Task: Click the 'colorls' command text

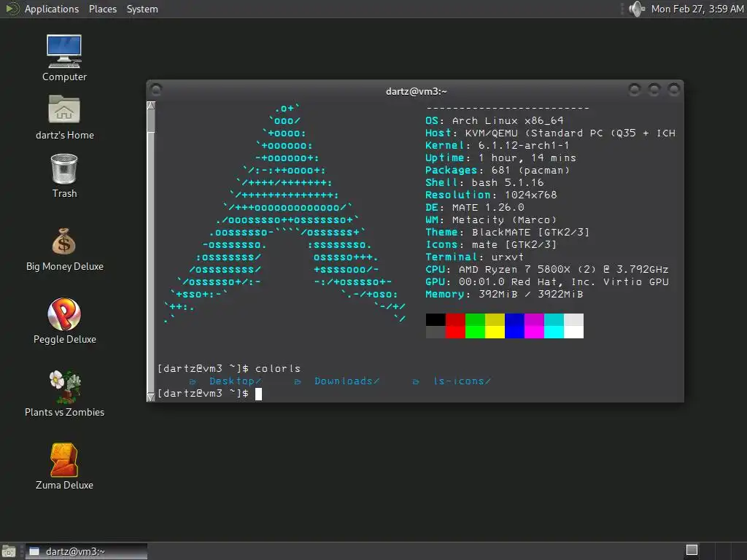Action: [278, 368]
